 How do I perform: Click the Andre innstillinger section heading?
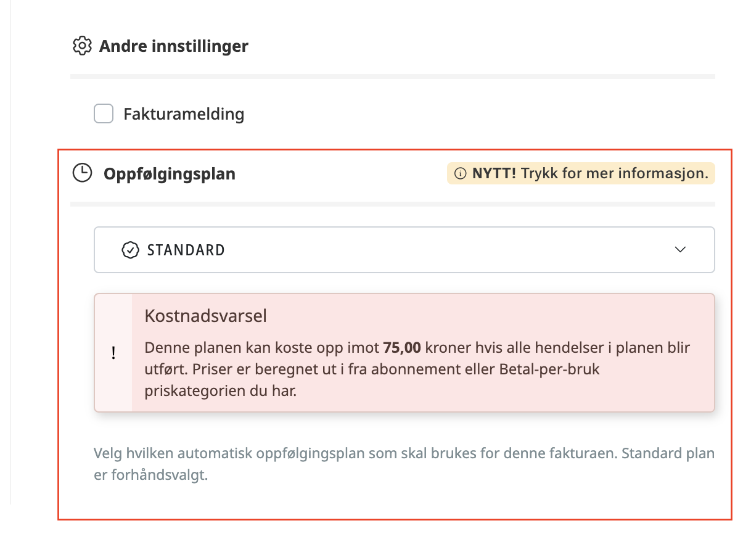pos(173,46)
